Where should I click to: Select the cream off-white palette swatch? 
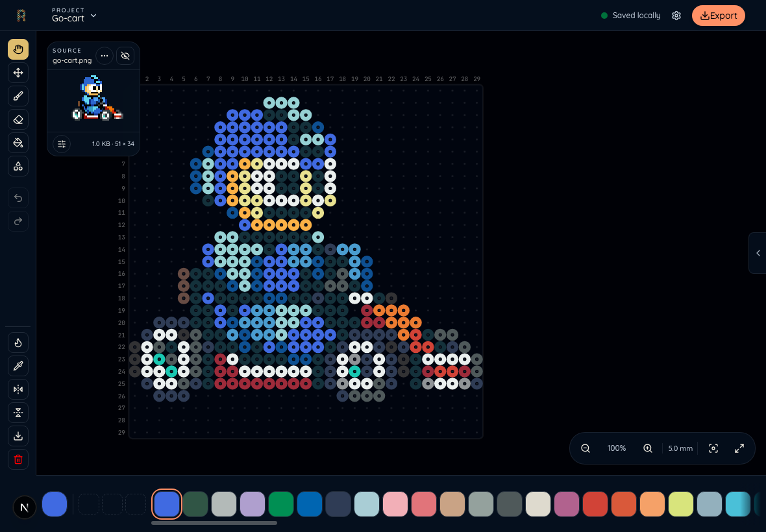pos(538,504)
